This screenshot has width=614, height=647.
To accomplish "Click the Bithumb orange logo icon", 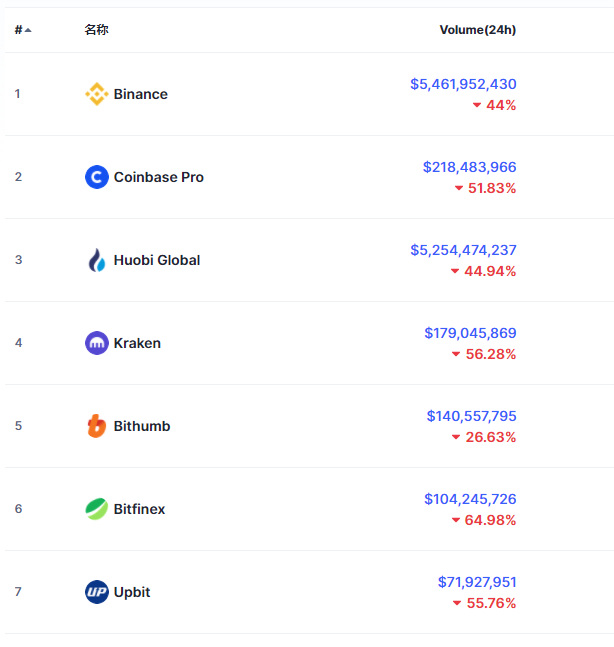I will pyautogui.click(x=97, y=426).
